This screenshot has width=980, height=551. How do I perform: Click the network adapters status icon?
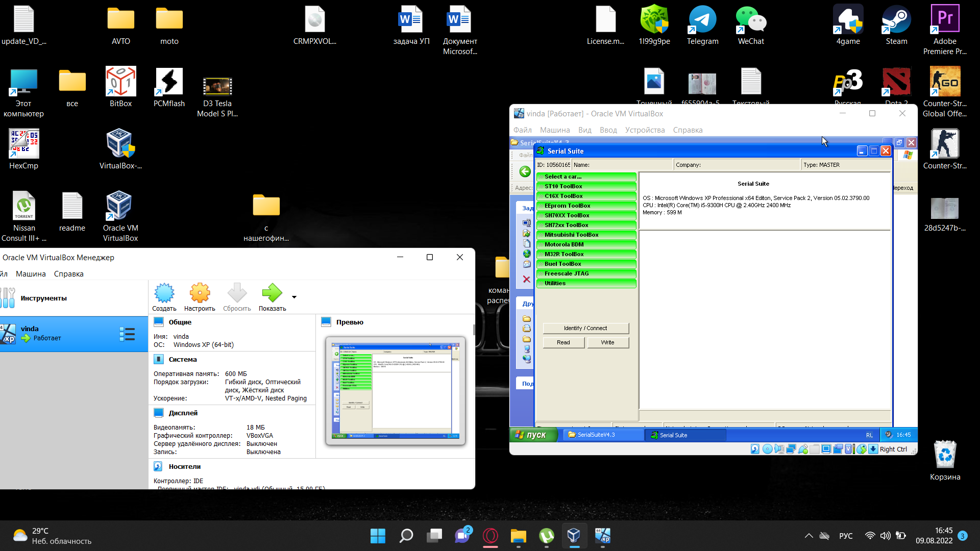point(791,449)
